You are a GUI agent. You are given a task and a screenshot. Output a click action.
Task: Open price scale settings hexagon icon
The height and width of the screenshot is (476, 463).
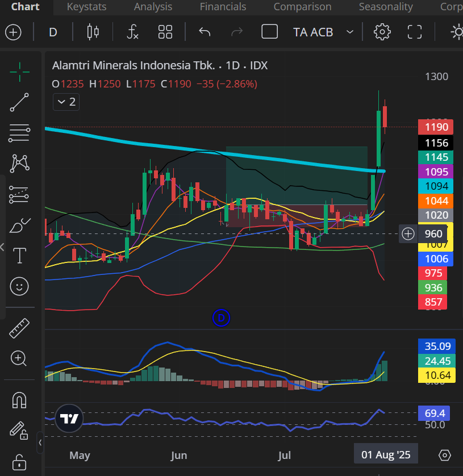[x=445, y=455]
